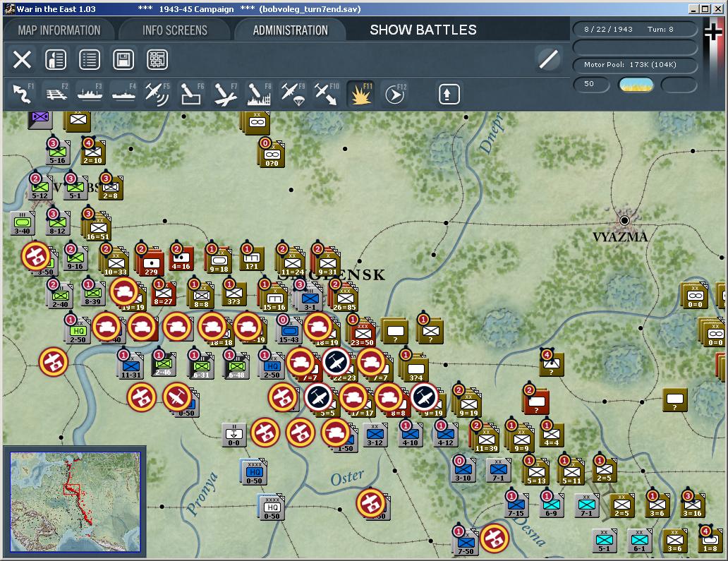Viewport: 728px width, 561px height.
Task: Select the F2 rail mode icon
Action: tap(56, 93)
